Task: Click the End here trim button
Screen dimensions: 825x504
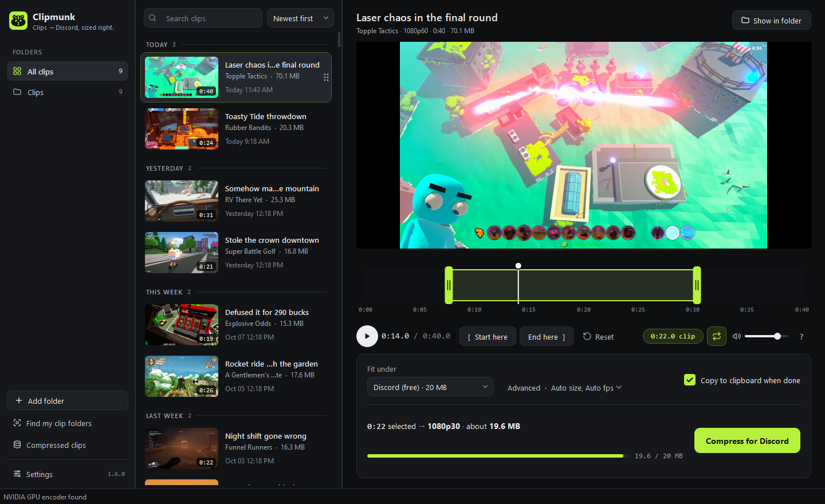Action: 547,337
